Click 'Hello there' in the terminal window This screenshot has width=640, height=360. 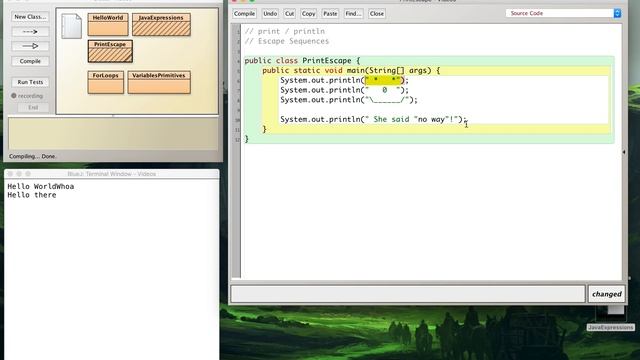click(32, 195)
